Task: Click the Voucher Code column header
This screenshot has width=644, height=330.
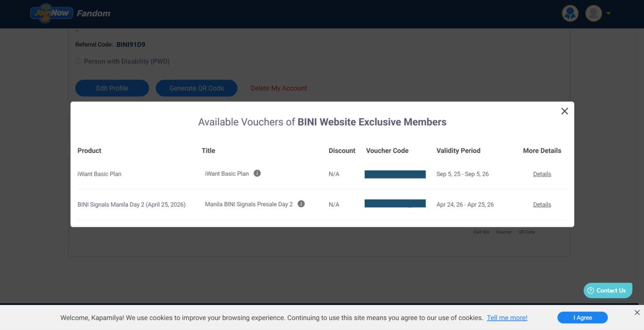Action: pyautogui.click(x=387, y=151)
